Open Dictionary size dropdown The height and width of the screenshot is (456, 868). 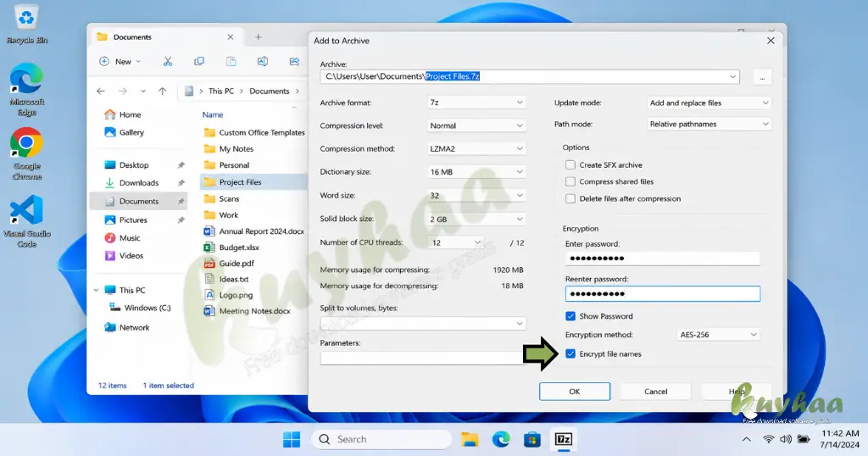tap(476, 172)
